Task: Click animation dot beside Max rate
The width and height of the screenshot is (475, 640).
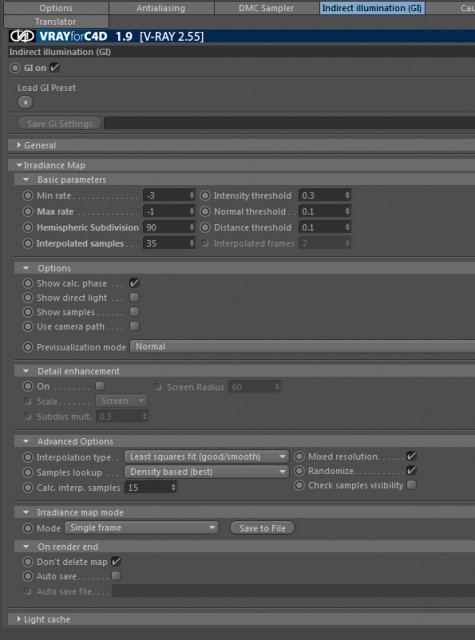Action: (27, 211)
